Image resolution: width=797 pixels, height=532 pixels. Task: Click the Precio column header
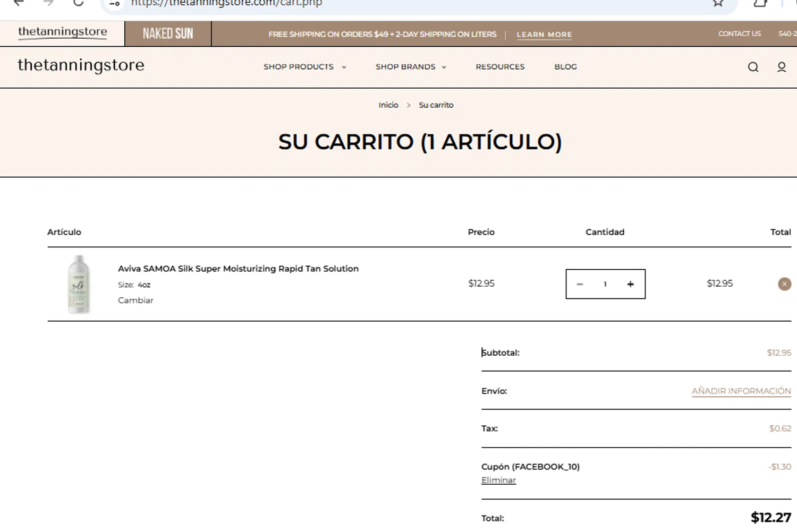[x=481, y=232]
